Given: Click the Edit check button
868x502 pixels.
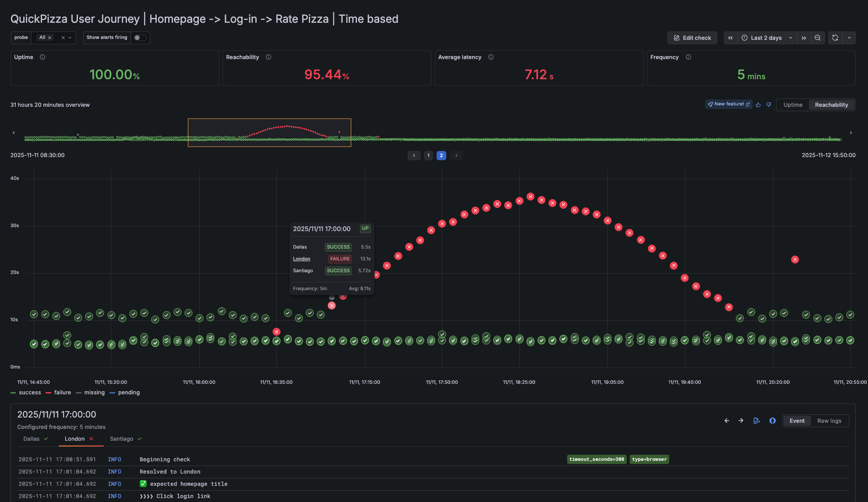Looking at the screenshot, I should (692, 38).
